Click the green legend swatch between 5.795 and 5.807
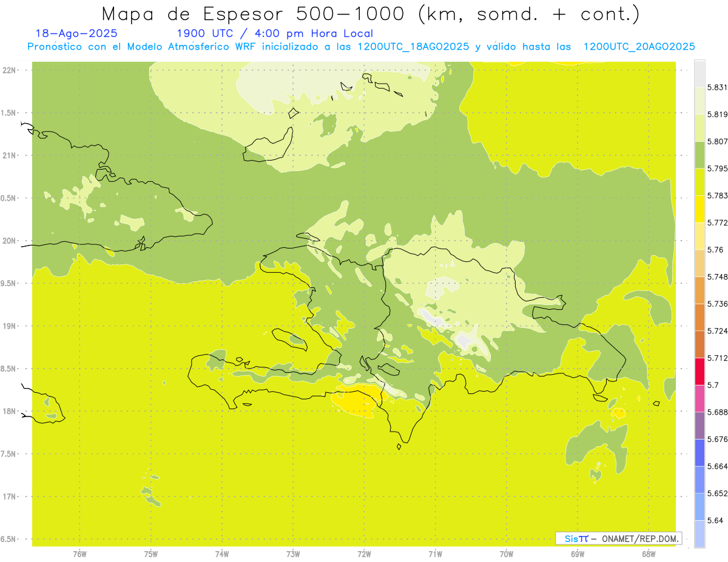The image size is (728, 562). tap(699, 155)
